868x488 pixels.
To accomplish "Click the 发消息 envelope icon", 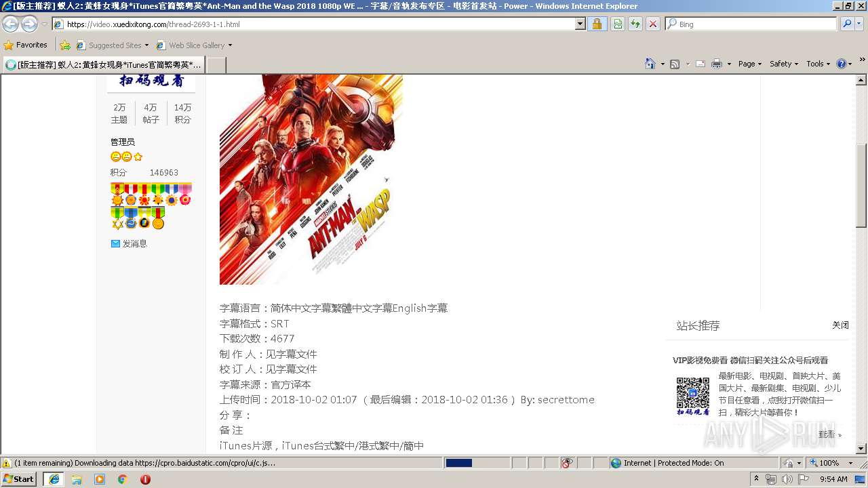I will pos(115,243).
